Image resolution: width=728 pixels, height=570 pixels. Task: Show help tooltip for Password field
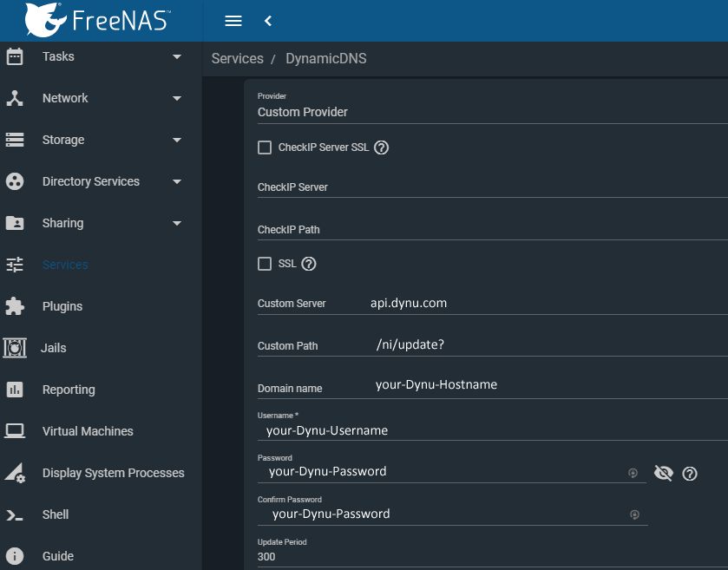tap(690, 474)
